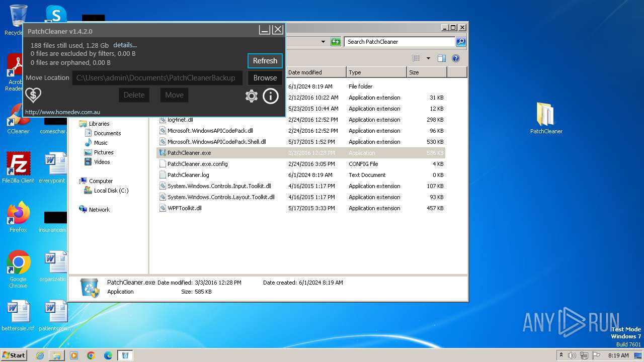Click the green refresh address bar icon
The width and height of the screenshot is (644, 362).
pos(336,42)
